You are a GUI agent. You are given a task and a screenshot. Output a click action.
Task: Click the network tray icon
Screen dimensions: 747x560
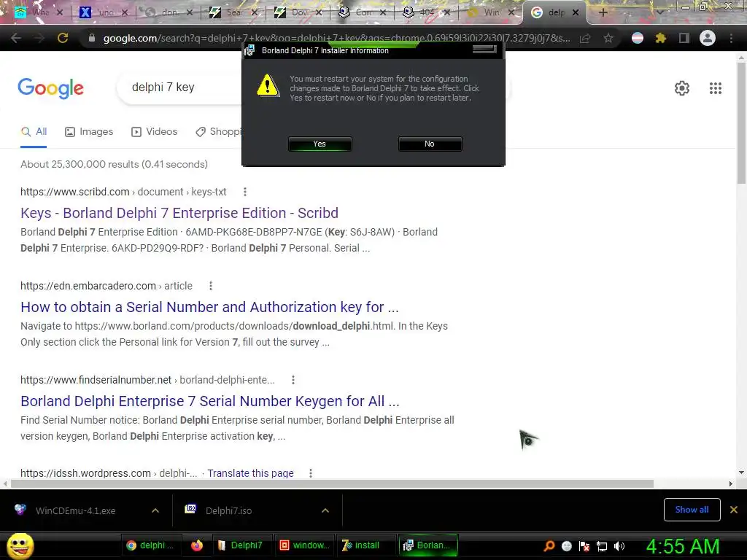click(602, 546)
